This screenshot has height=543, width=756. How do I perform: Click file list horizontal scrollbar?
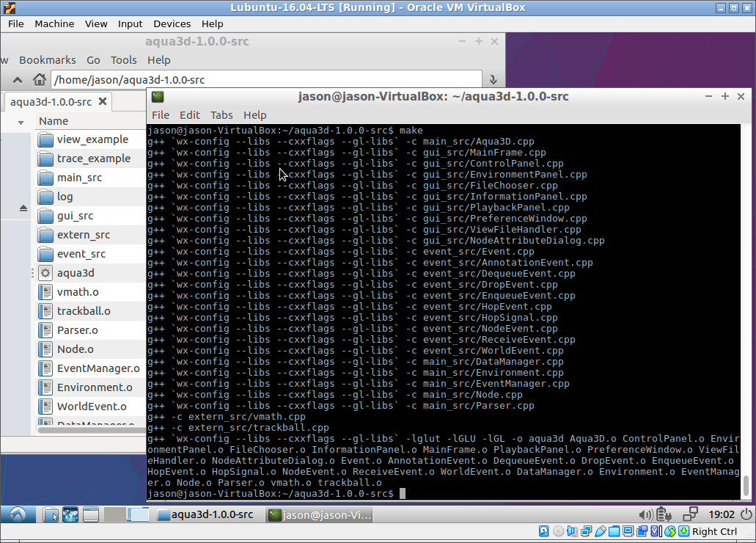pyautogui.click(x=92, y=429)
